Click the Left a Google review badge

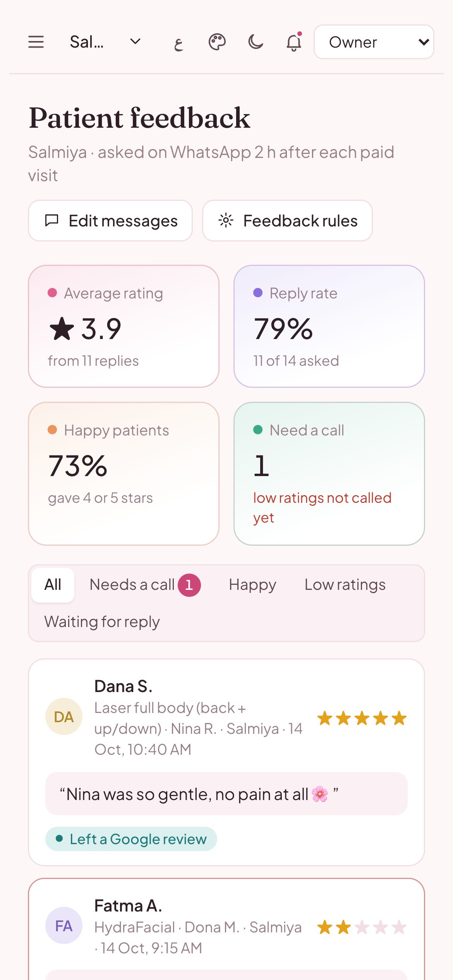tap(131, 839)
